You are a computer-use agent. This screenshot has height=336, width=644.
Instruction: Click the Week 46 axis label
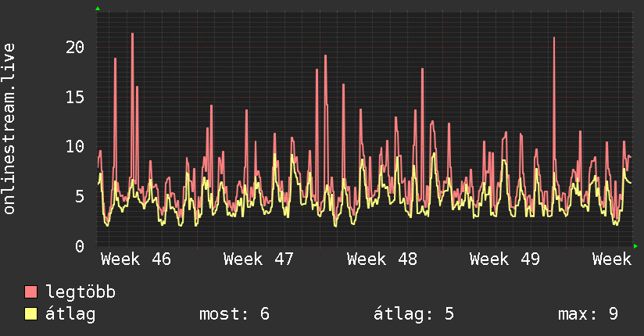coord(135,259)
